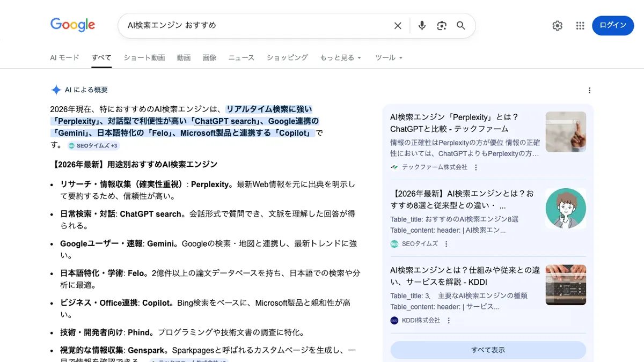644x362 pixels.
Task: Open three-dot menu beside KDDI株式会社
Action: coord(449,321)
